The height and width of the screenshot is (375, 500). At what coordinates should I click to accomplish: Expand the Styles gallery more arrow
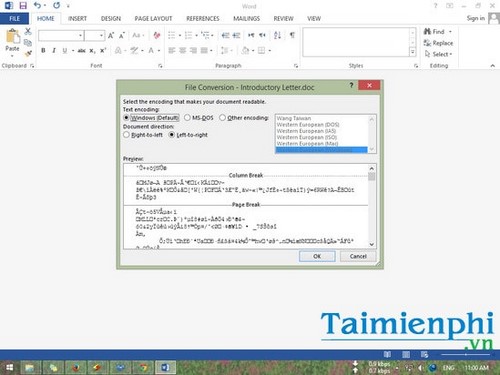pos(413,52)
